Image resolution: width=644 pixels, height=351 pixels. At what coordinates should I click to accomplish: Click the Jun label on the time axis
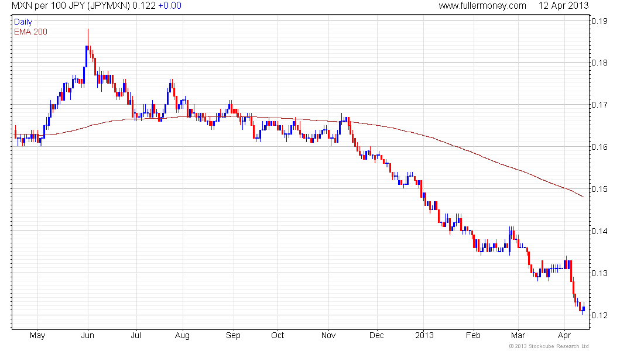point(87,335)
